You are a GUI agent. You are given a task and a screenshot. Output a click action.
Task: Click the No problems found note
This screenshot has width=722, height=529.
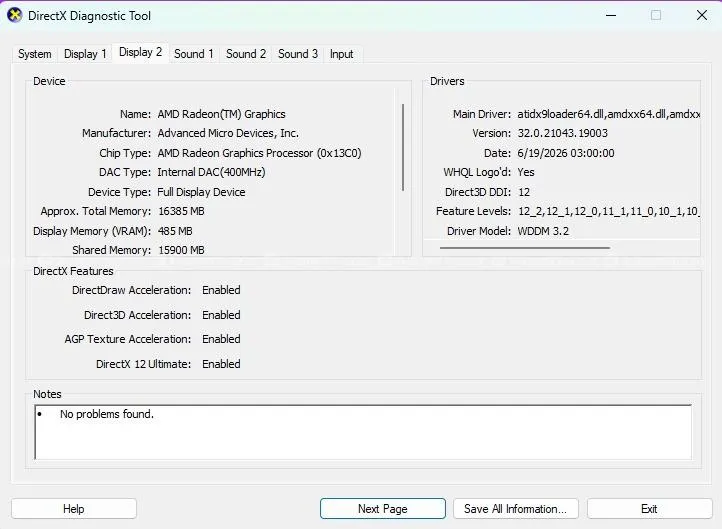(107, 414)
